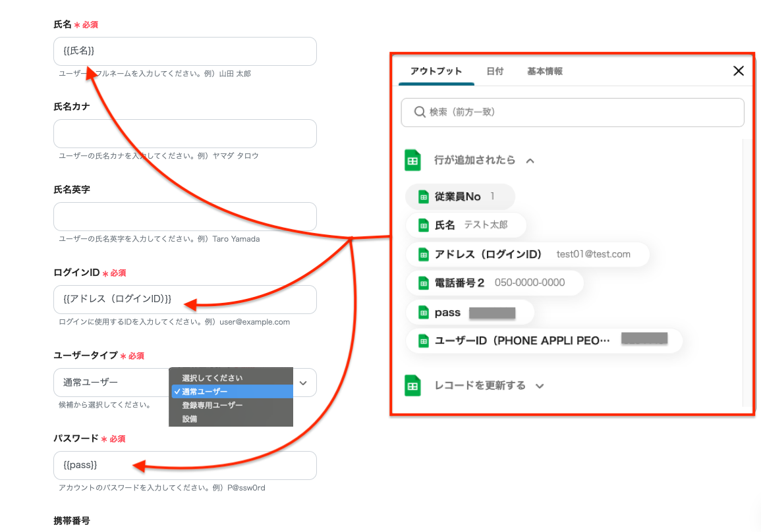Insert the 電話番号2 chip
Screen dimensions: 761x532
click(495, 282)
